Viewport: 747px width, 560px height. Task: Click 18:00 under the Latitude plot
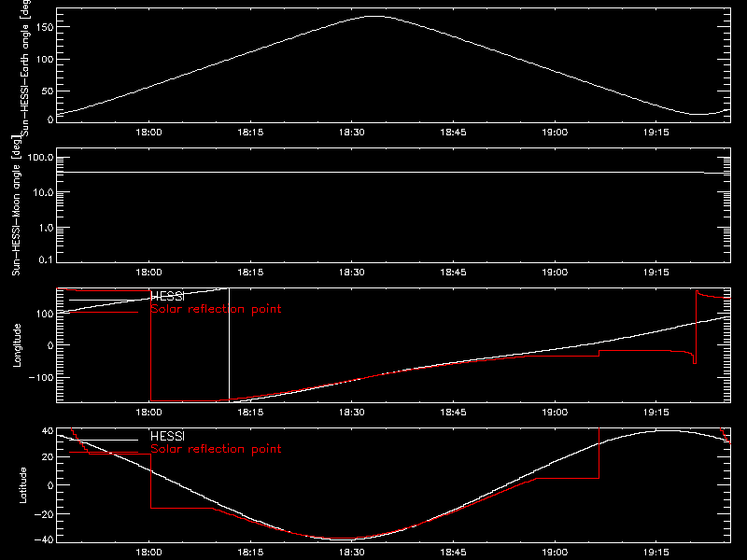coord(149,553)
